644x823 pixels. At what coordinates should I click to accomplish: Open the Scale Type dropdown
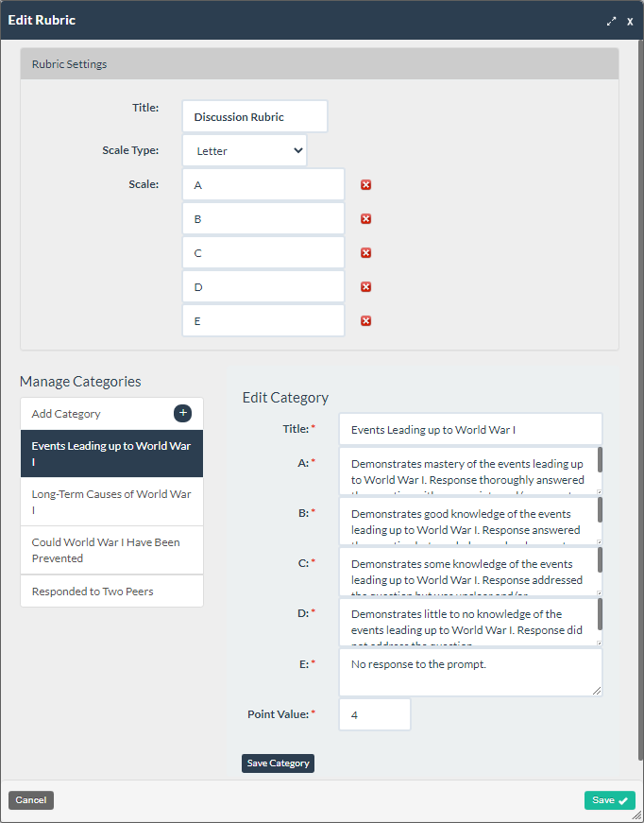[245, 150]
